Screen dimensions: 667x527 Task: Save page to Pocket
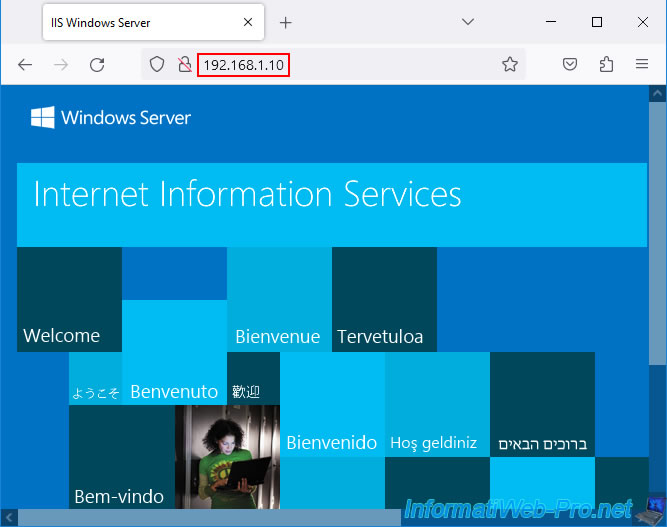tap(570, 64)
